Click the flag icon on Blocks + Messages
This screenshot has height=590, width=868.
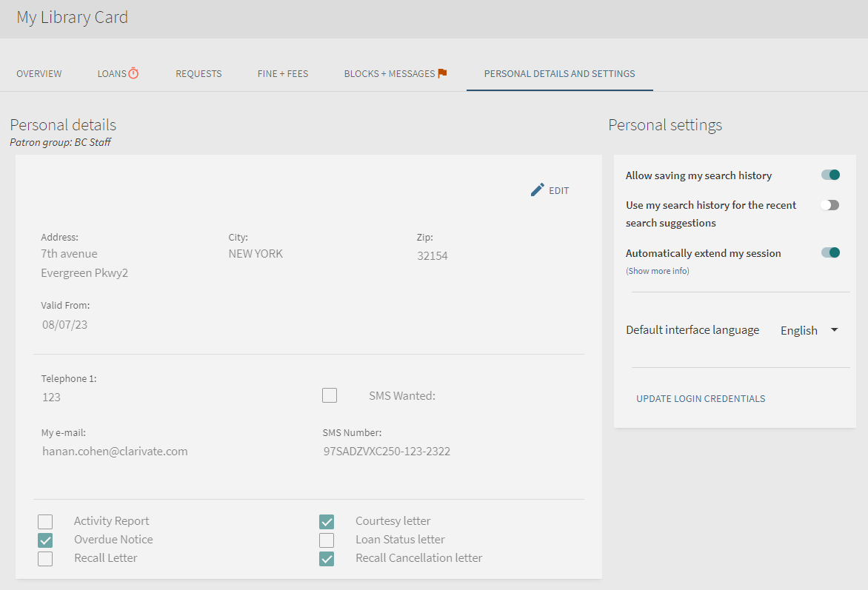442,73
